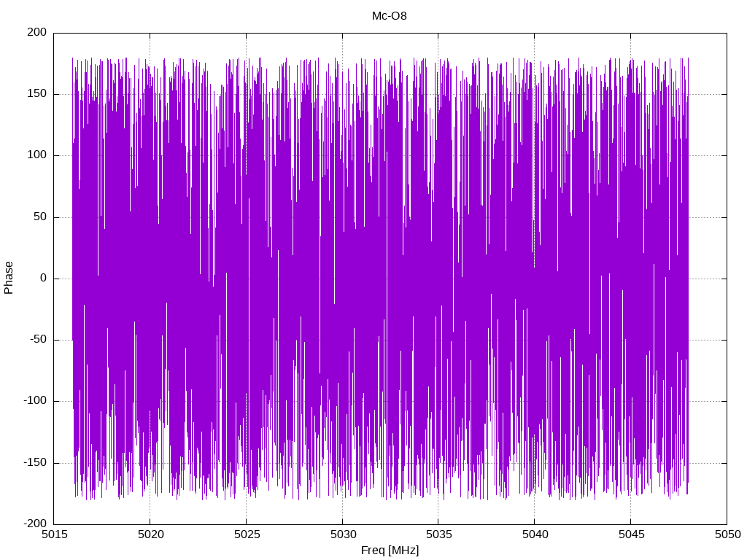Image resolution: width=747 pixels, height=560 pixels.
Task: Click the 0 y-axis tick label
Action: [44, 278]
